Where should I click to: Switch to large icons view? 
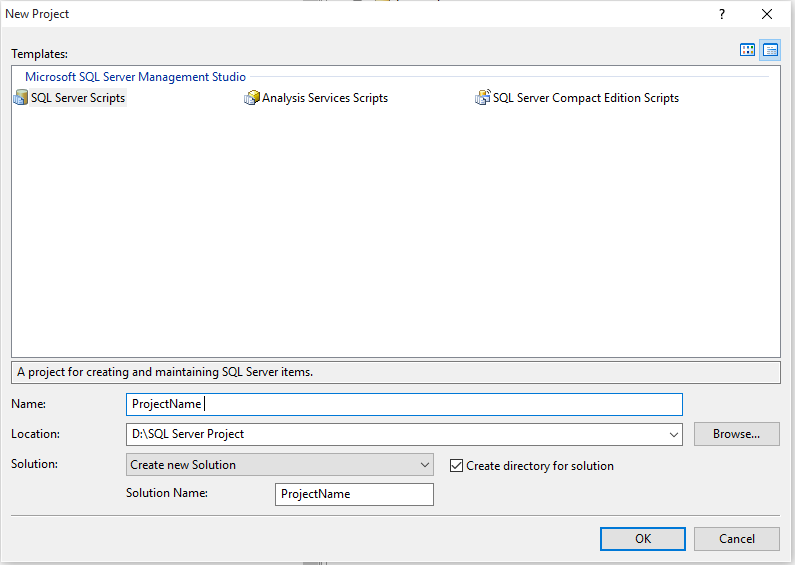[x=747, y=50]
